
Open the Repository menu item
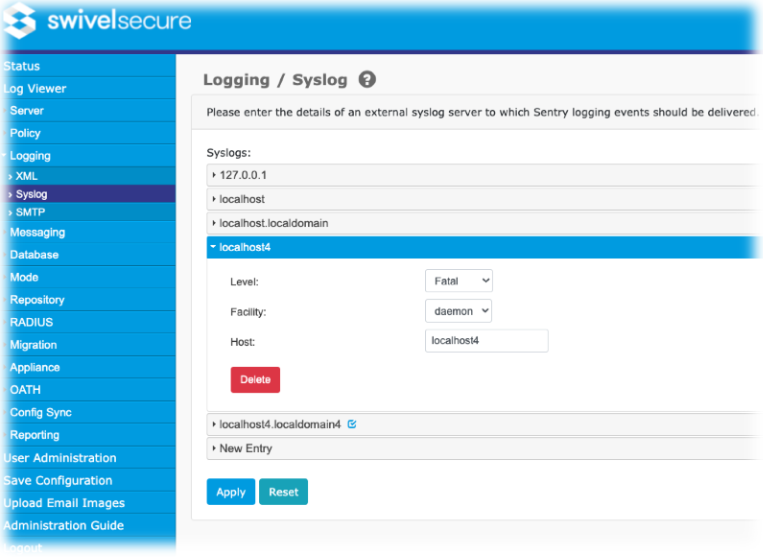[x=88, y=300]
